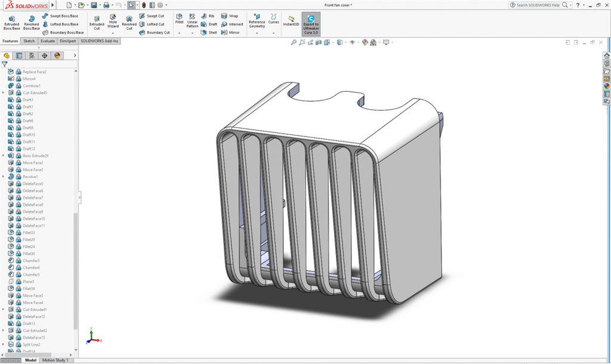Expand the Boss-Extrude26 tree node
This screenshot has height=364, width=611.
click(x=4, y=156)
